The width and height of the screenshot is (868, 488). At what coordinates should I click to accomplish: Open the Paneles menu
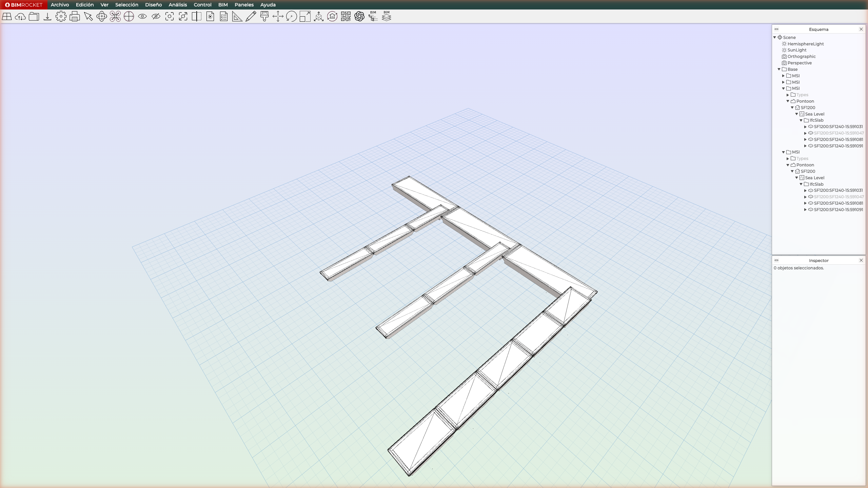(244, 5)
